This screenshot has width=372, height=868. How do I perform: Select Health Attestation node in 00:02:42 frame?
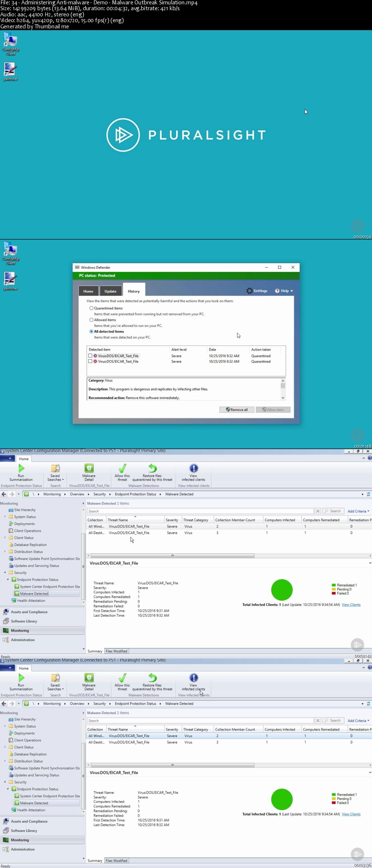pos(31,600)
